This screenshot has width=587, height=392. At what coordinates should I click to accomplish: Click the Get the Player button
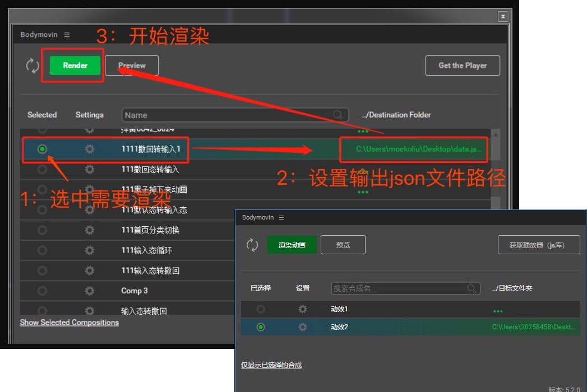pos(463,66)
